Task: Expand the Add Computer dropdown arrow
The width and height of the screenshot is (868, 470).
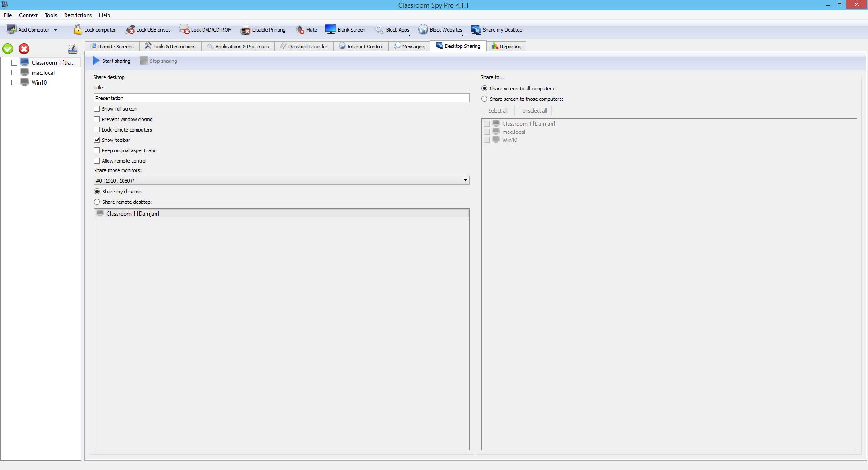Action: tap(56, 30)
